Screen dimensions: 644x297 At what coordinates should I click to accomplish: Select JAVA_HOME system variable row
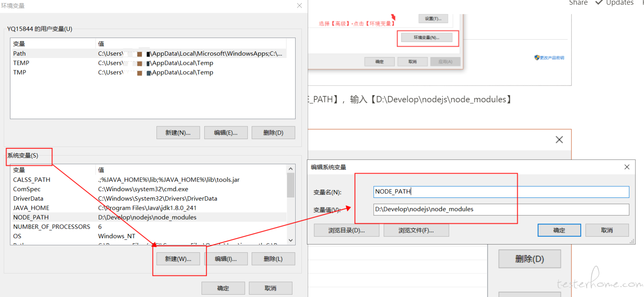pyautogui.click(x=149, y=208)
